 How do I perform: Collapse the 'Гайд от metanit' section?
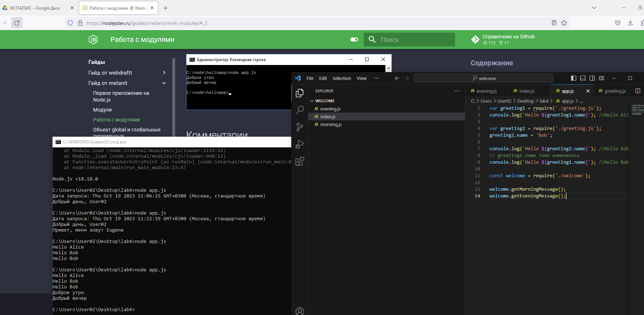click(164, 83)
